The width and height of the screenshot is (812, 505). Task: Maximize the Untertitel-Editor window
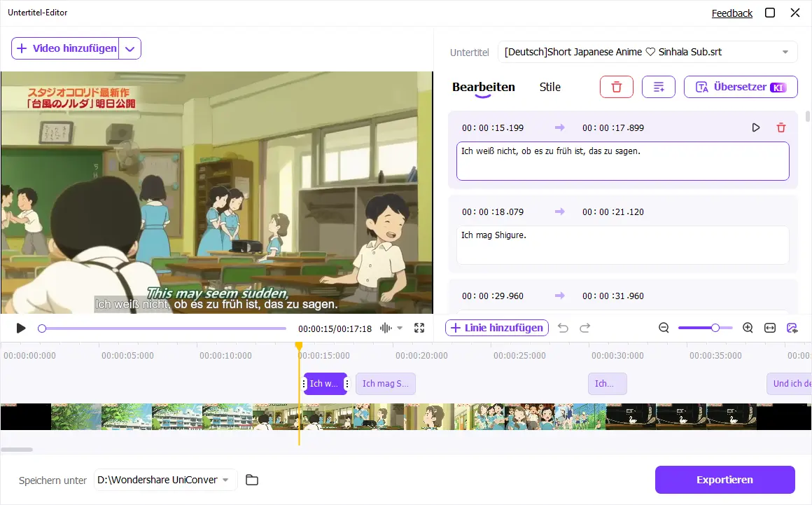click(770, 13)
